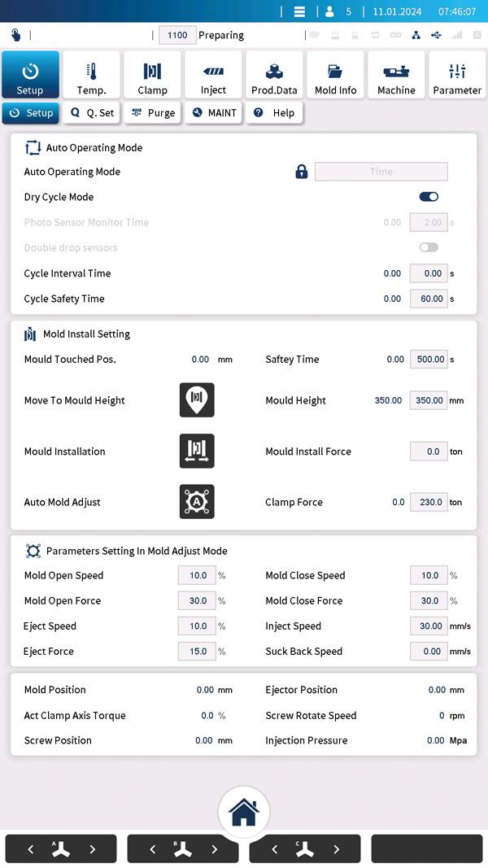Open the Purge sub-page

[x=153, y=113]
